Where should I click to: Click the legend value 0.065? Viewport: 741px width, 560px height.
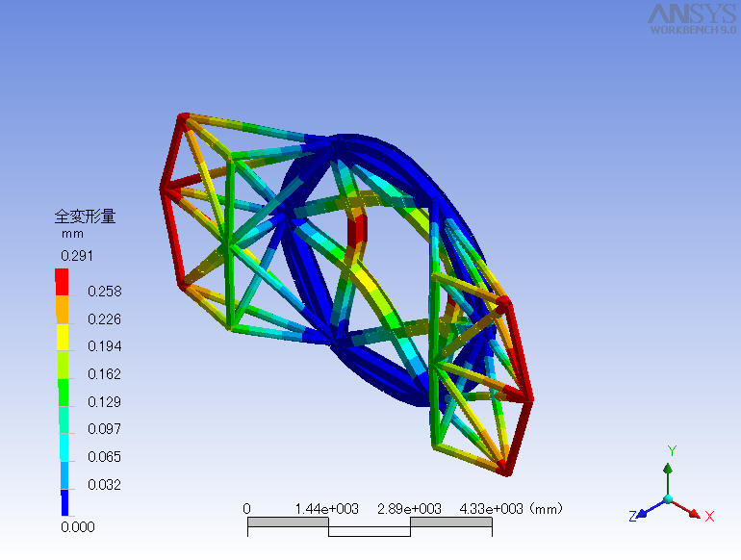(x=105, y=457)
